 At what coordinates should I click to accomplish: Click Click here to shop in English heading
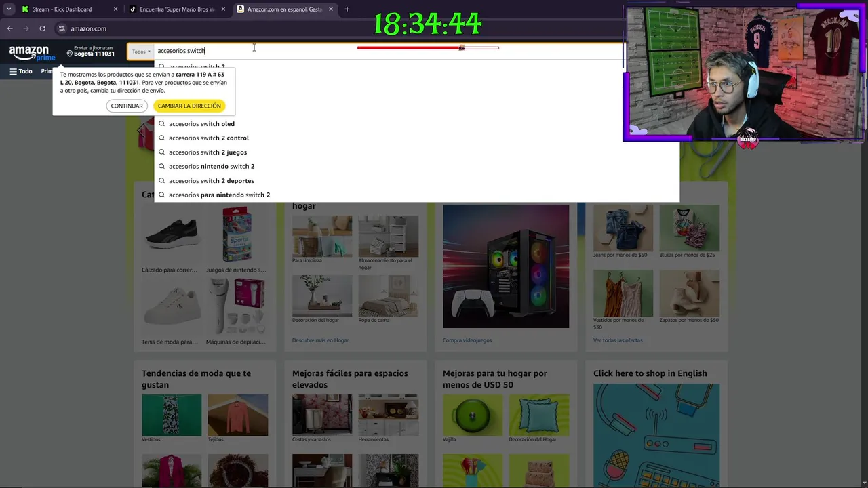click(650, 373)
